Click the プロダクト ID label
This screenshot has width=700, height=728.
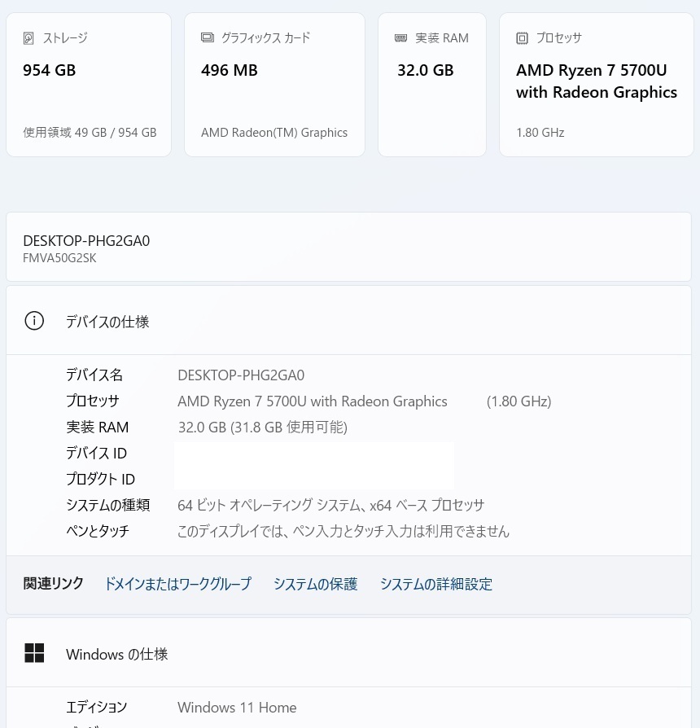pos(100,479)
